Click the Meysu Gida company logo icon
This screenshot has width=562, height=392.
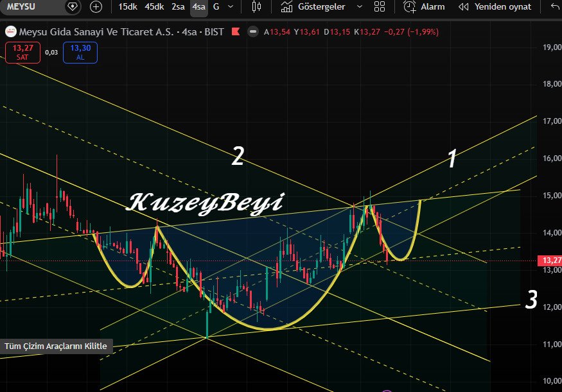[11, 31]
